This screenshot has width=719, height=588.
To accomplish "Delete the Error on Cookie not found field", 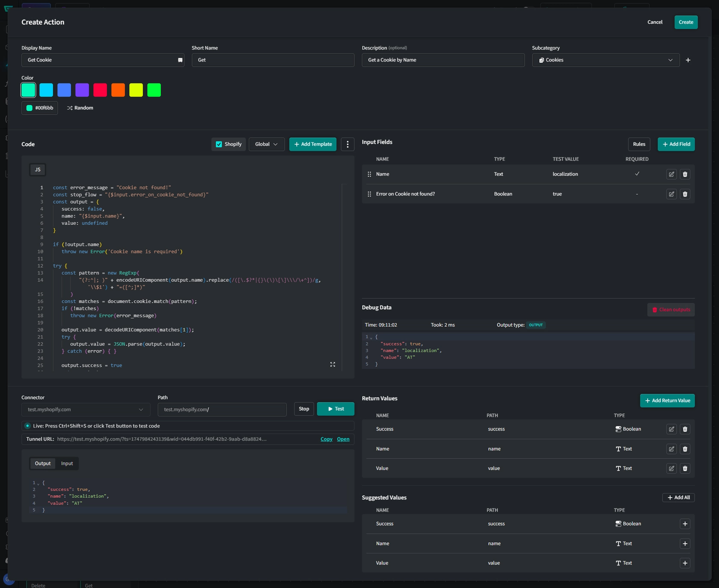I will tap(685, 194).
